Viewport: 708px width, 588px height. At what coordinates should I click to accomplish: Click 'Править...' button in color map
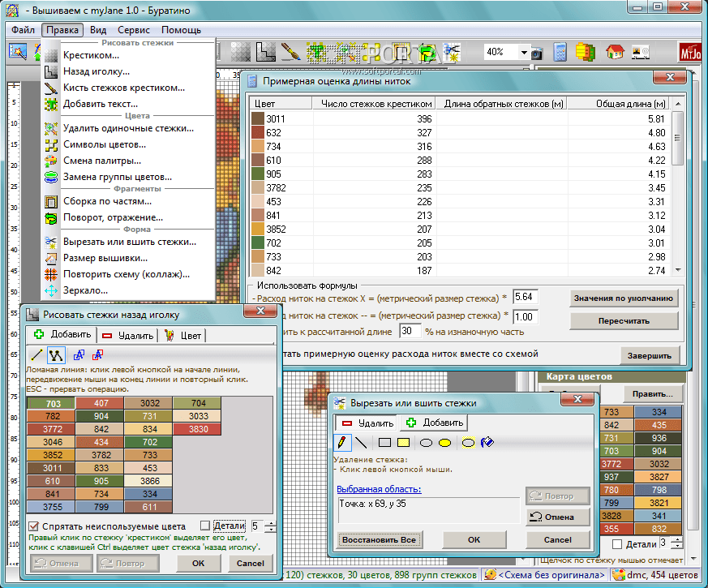point(653,394)
